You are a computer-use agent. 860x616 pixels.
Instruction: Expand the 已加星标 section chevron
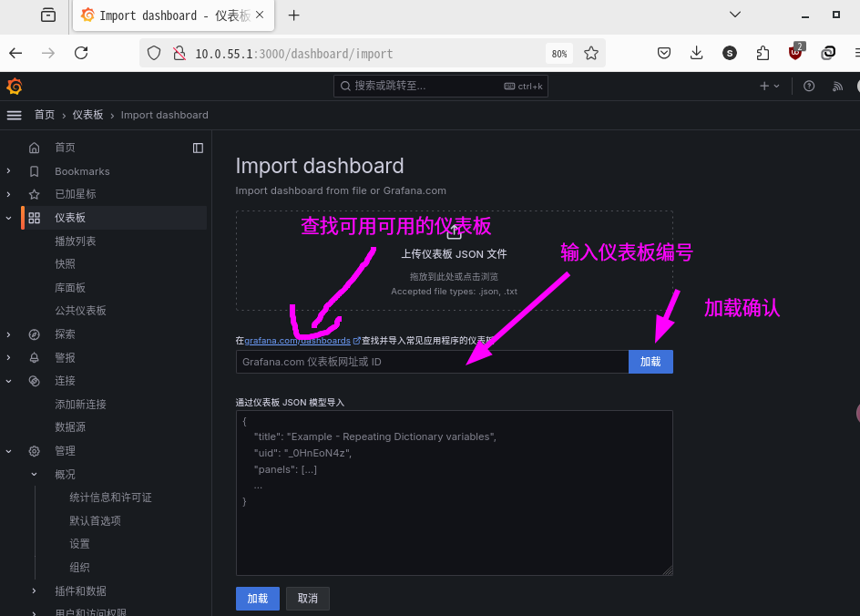(x=8, y=194)
